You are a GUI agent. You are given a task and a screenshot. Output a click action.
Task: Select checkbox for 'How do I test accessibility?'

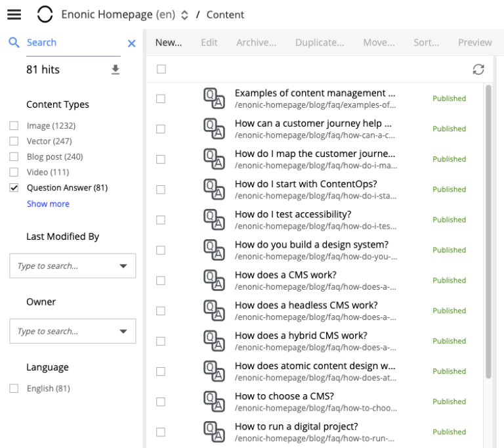coord(161,220)
